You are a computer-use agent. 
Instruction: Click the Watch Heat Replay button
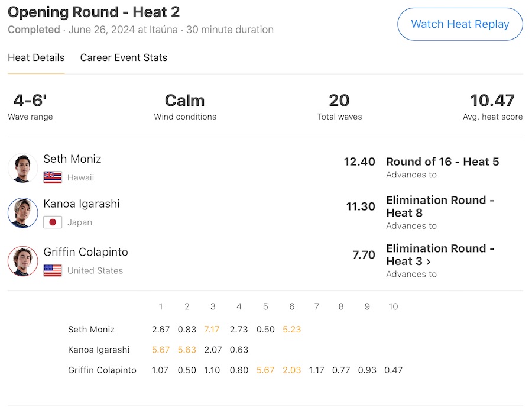coord(460,24)
